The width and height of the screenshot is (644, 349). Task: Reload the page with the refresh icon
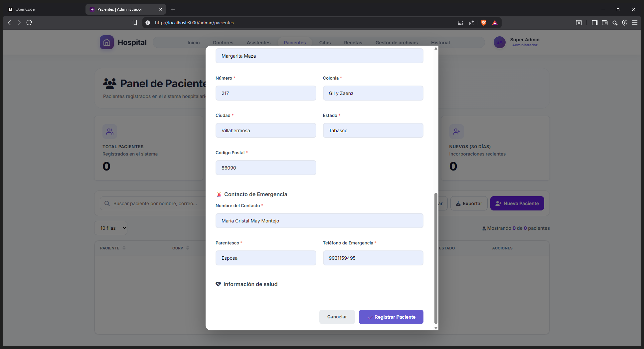coord(29,23)
